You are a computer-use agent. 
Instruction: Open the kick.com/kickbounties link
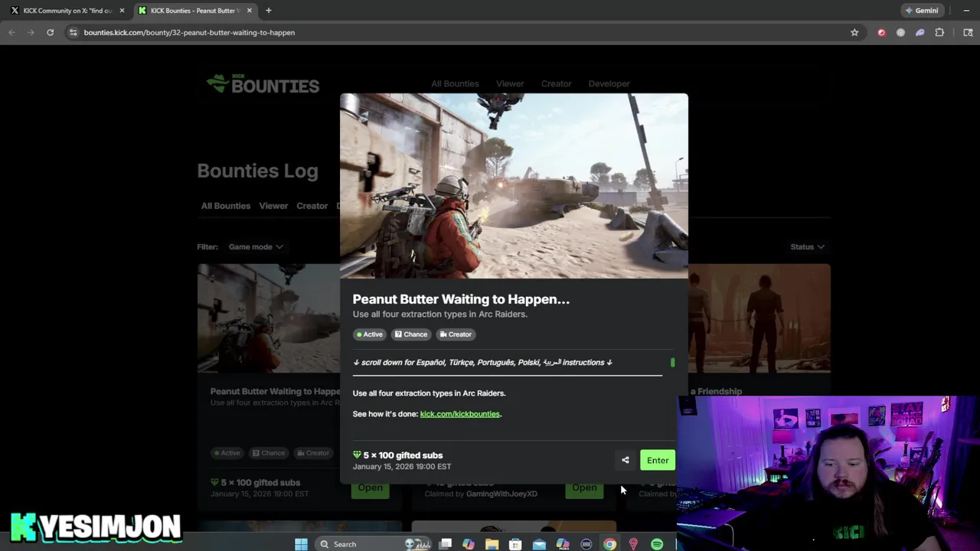(459, 414)
